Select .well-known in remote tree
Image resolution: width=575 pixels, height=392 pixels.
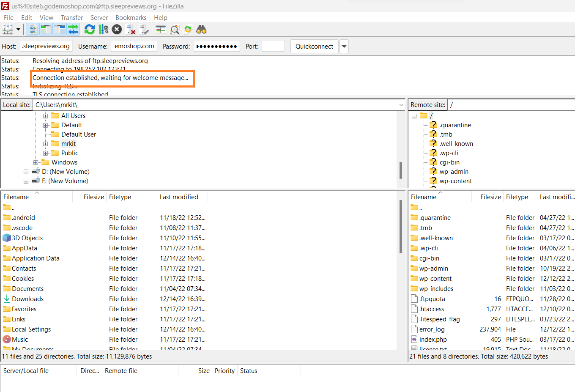(x=456, y=144)
